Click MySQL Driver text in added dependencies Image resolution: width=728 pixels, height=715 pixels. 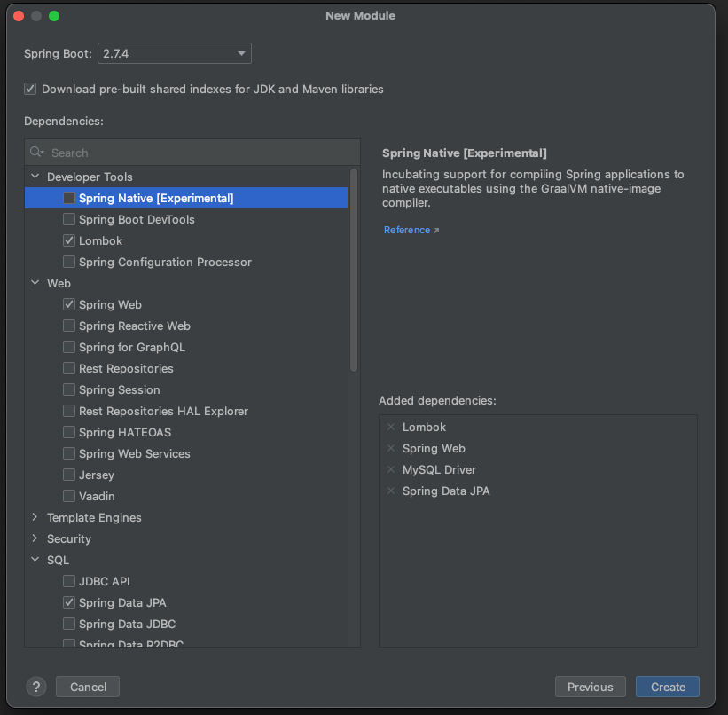439,469
